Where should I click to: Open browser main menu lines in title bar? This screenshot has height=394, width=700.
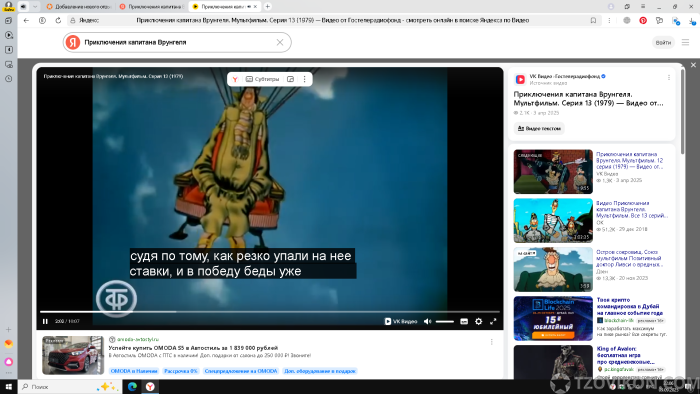pyautogui.click(x=643, y=7)
